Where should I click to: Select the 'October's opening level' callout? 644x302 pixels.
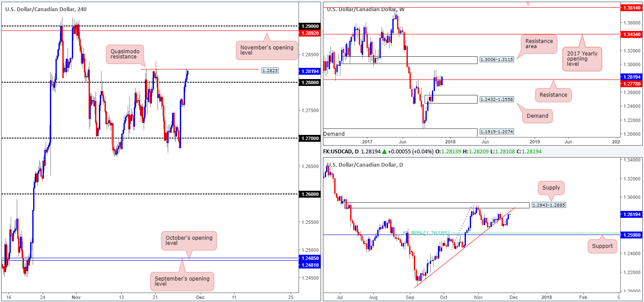pyautogui.click(x=189, y=241)
